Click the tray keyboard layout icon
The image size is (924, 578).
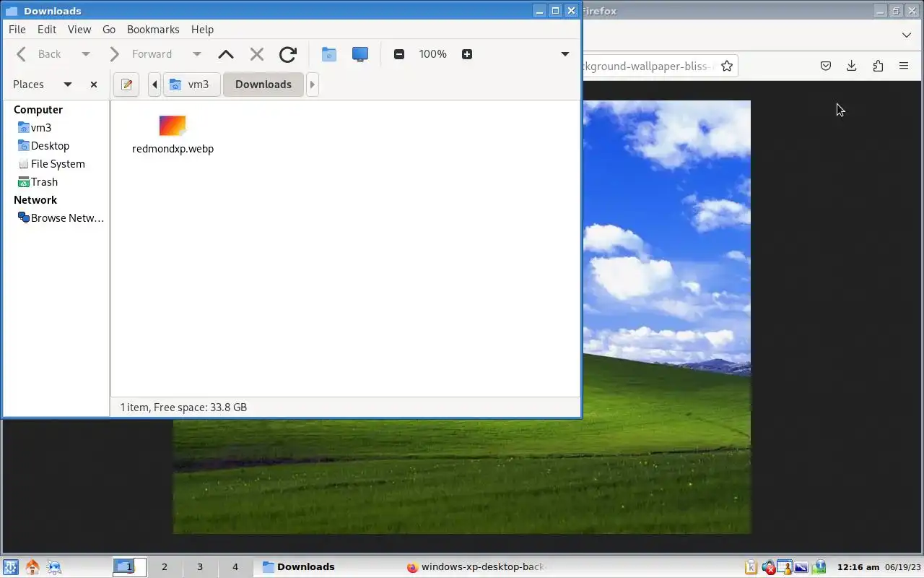click(x=751, y=567)
